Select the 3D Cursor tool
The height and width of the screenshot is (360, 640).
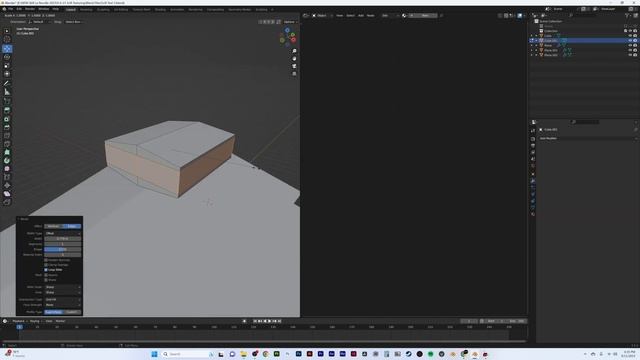(x=7, y=39)
